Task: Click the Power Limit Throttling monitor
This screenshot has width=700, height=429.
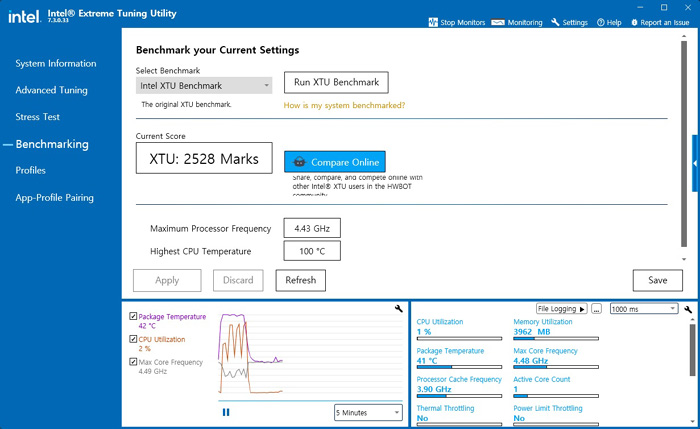Action: tap(556, 415)
